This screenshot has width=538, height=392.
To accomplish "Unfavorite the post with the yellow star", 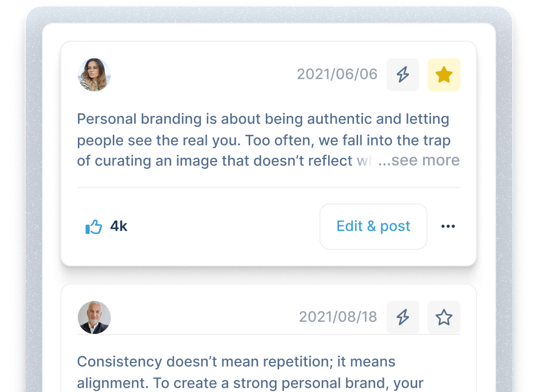I will 444,75.
